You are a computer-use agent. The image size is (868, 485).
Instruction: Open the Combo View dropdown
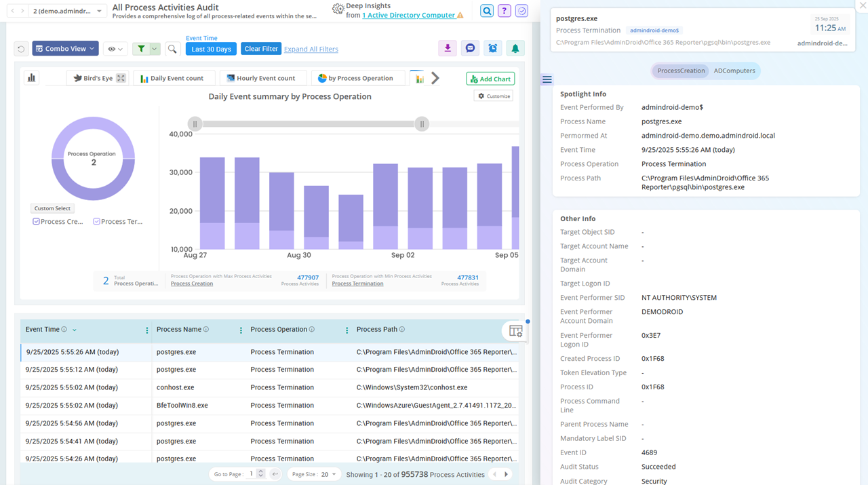[65, 48]
